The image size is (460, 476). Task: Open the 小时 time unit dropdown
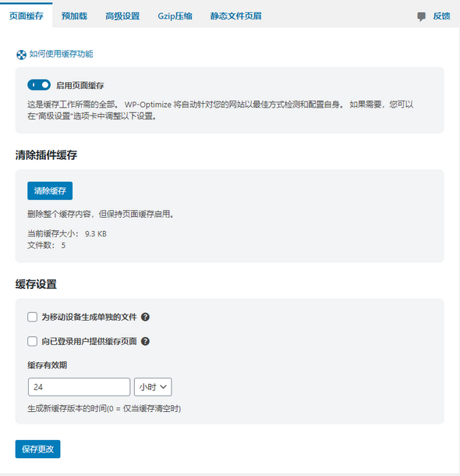pyautogui.click(x=153, y=387)
